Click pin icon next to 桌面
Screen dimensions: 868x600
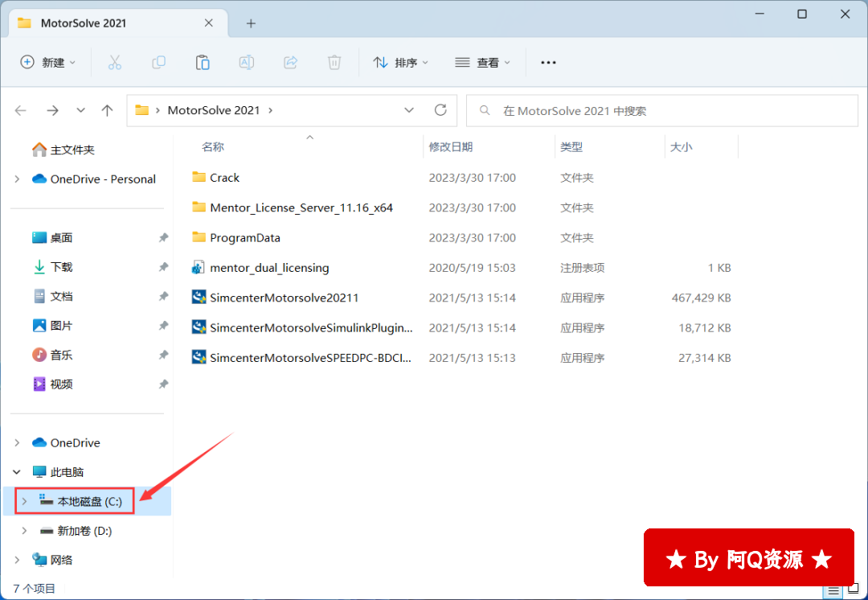(x=163, y=238)
